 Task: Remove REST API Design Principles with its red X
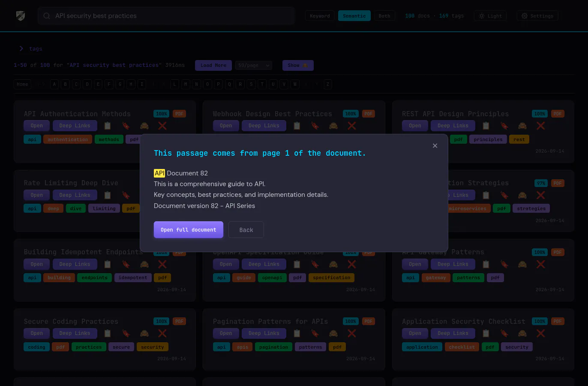(541, 126)
